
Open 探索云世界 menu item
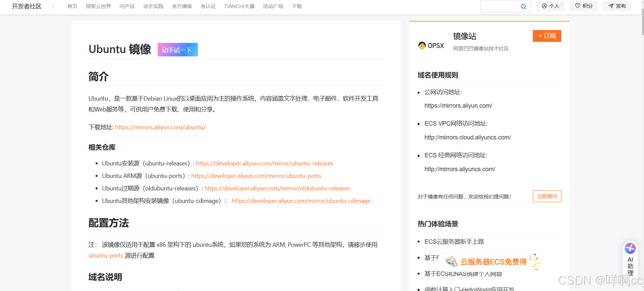pyautogui.click(x=98, y=6)
